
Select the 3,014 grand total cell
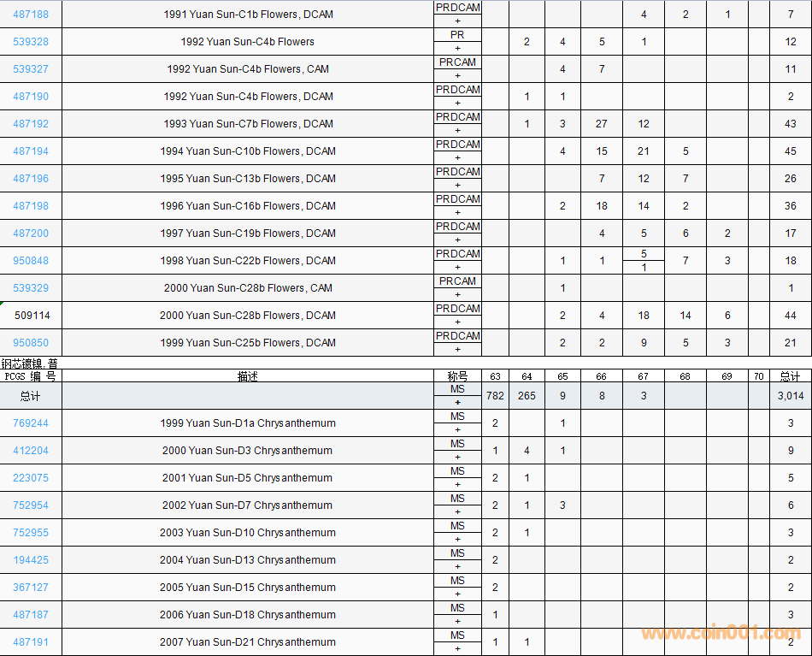[x=790, y=396]
